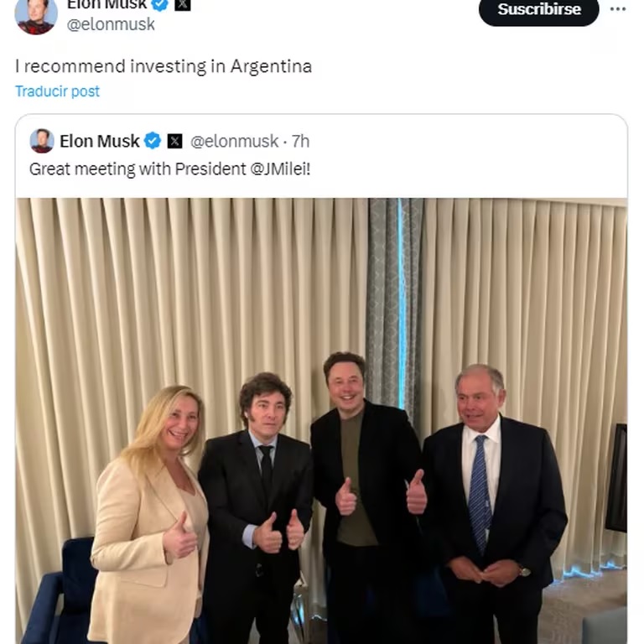644x644 pixels.
Task: Open the small avatar inside the quoted post
Action: tap(42, 141)
